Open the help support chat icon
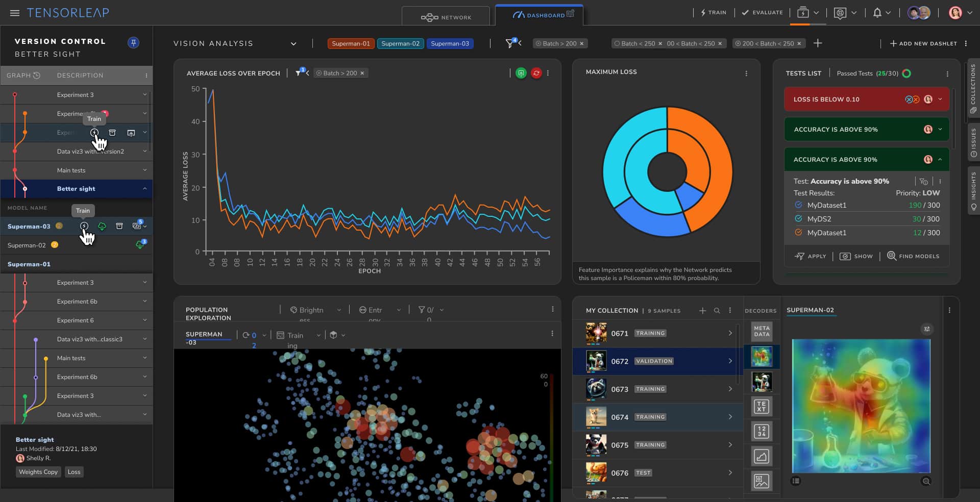Image resolution: width=980 pixels, height=502 pixels. coord(840,13)
